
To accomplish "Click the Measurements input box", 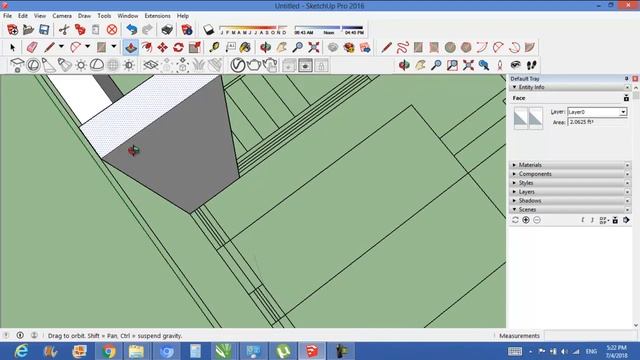I will (592, 336).
